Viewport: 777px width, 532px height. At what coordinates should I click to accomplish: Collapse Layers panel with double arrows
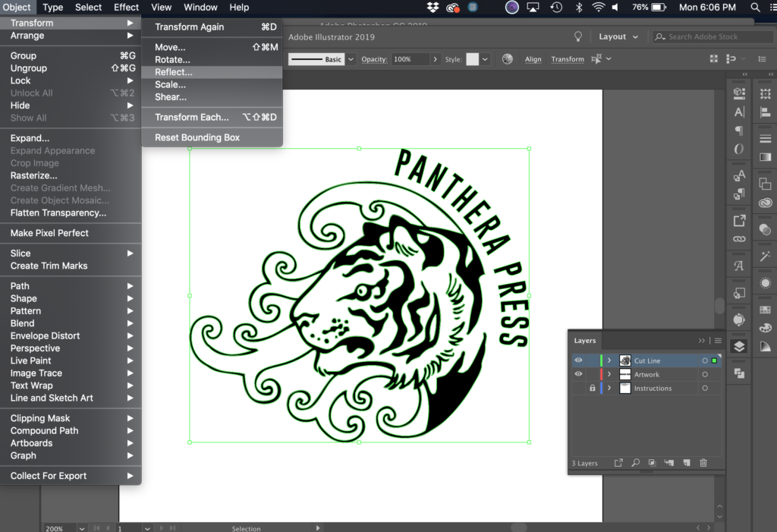[x=701, y=341]
